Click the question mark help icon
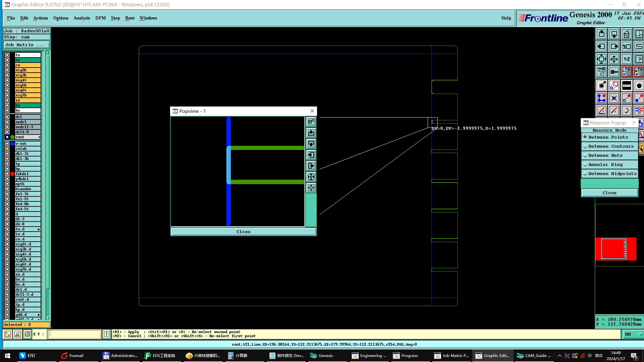The width and height of the screenshot is (644, 362). tap(639, 59)
